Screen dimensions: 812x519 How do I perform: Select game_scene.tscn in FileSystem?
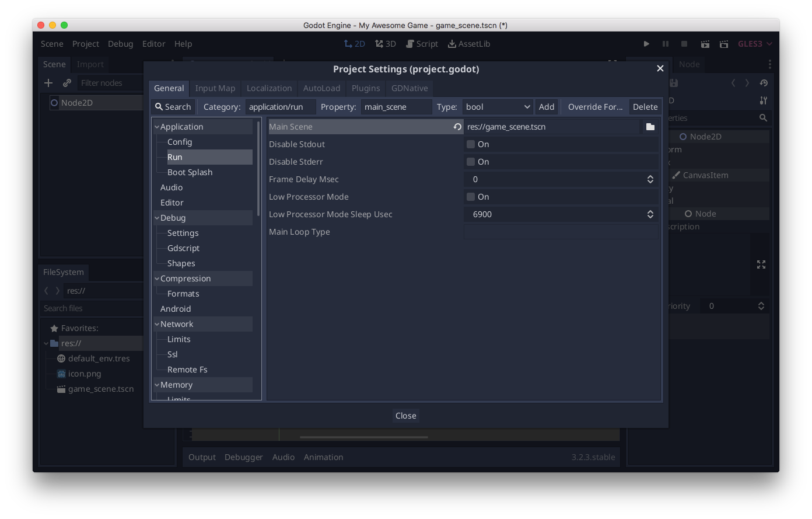(101, 389)
